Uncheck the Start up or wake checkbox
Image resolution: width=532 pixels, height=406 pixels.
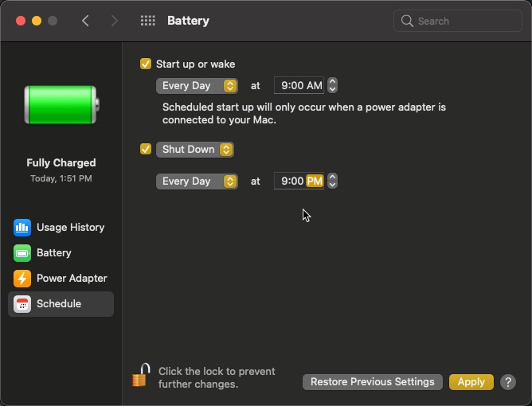point(146,64)
